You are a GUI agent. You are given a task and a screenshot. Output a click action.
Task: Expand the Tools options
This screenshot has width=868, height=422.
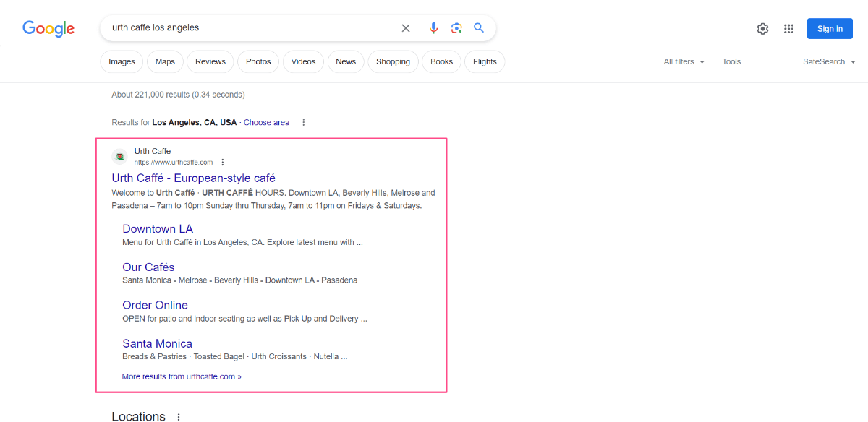[731, 61]
